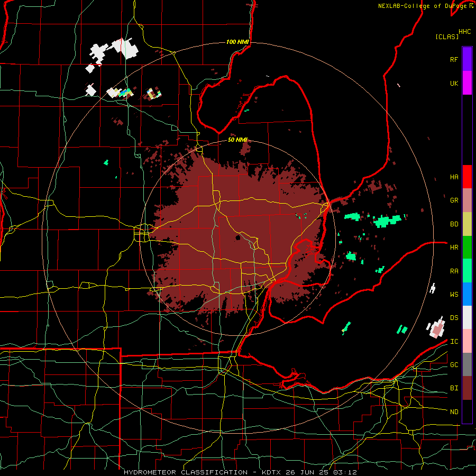Click the HHC product label
The height and width of the screenshot is (476, 476).
tap(465, 32)
